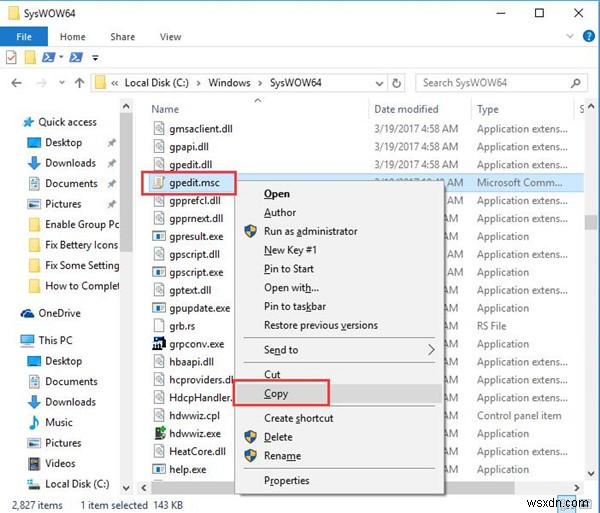Click the search magnifier icon
The image size is (600, 513).
click(576, 83)
